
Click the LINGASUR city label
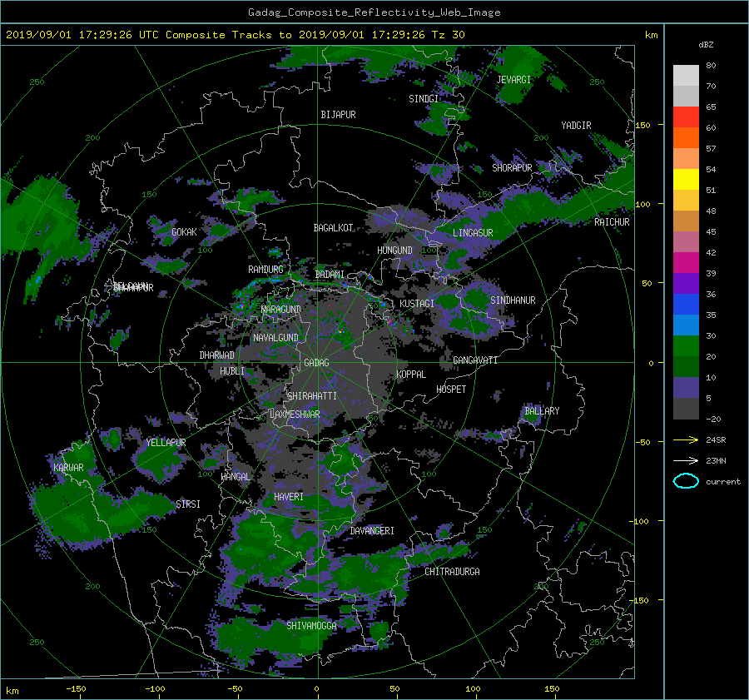pos(473,233)
